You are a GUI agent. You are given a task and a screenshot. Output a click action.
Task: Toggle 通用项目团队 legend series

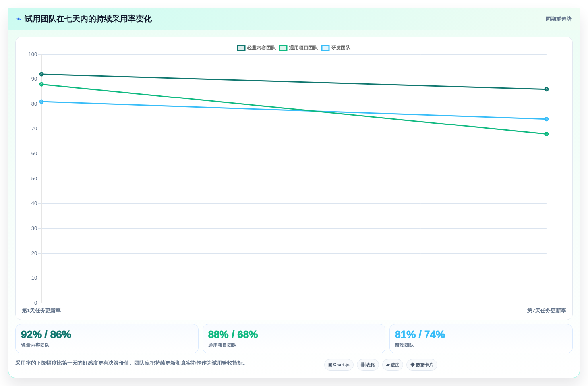[x=298, y=48]
